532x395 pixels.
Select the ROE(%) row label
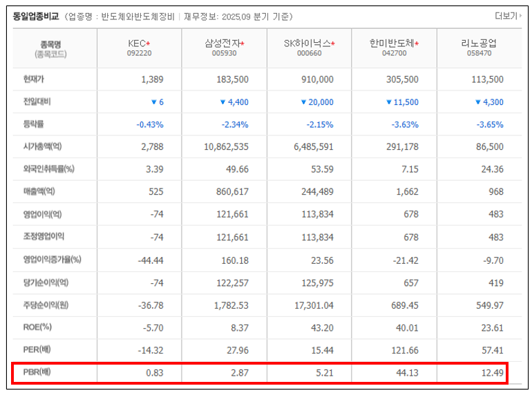pos(37,327)
